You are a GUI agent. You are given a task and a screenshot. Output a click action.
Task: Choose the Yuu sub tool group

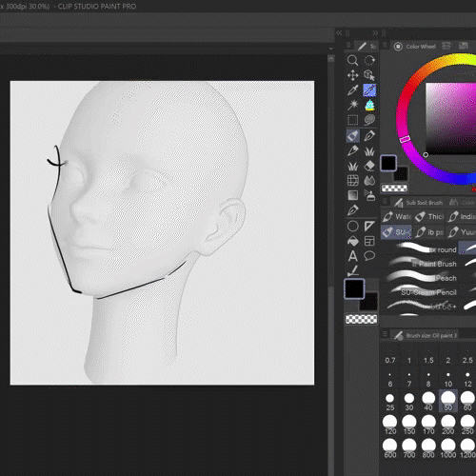(x=461, y=232)
